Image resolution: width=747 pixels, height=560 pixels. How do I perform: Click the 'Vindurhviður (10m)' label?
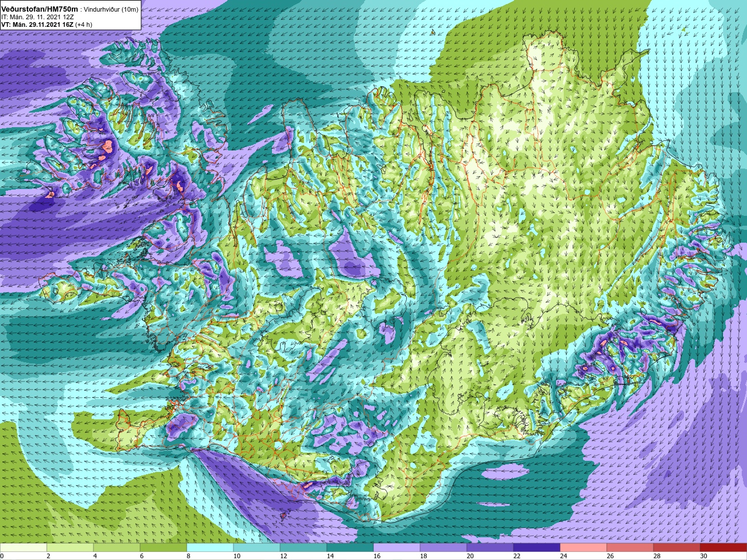click(x=111, y=9)
